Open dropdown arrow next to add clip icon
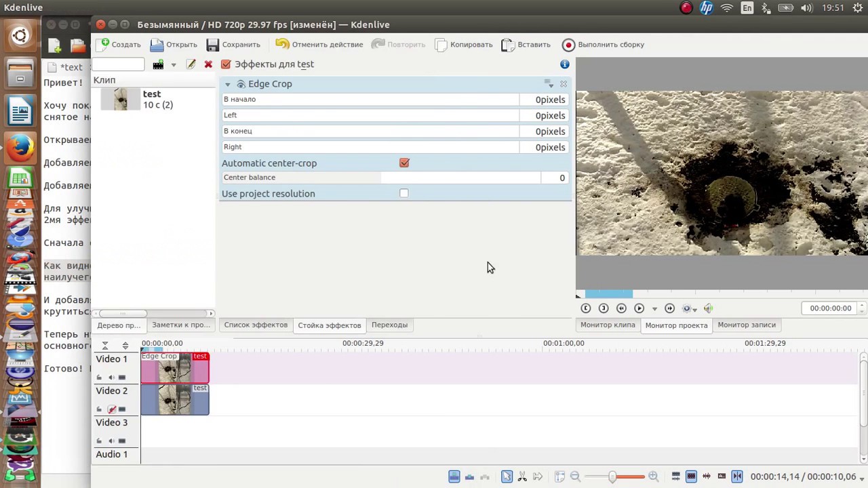 pyautogui.click(x=174, y=65)
